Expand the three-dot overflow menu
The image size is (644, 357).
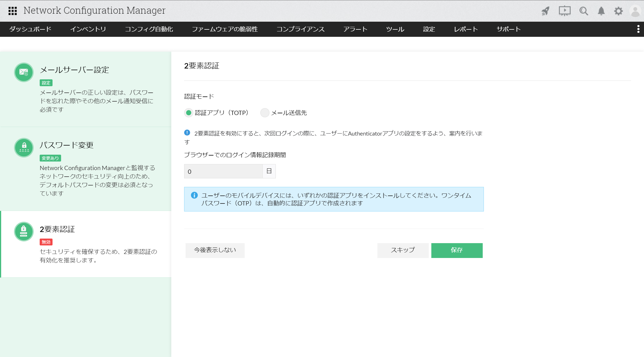(x=638, y=29)
